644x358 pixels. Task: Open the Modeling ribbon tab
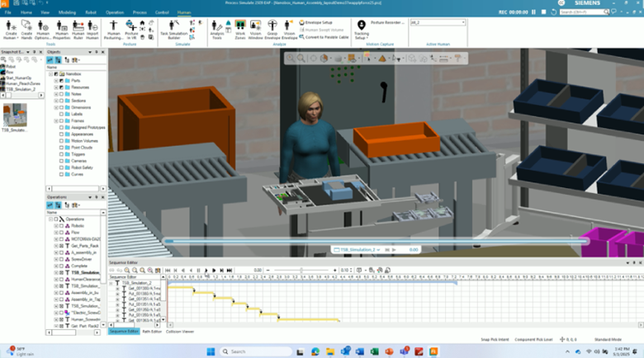pyautogui.click(x=68, y=13)
